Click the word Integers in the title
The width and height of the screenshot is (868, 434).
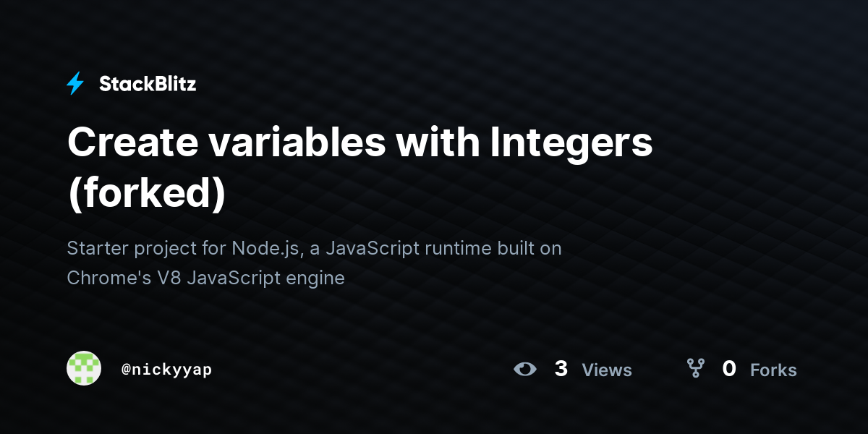coord(571,143)
